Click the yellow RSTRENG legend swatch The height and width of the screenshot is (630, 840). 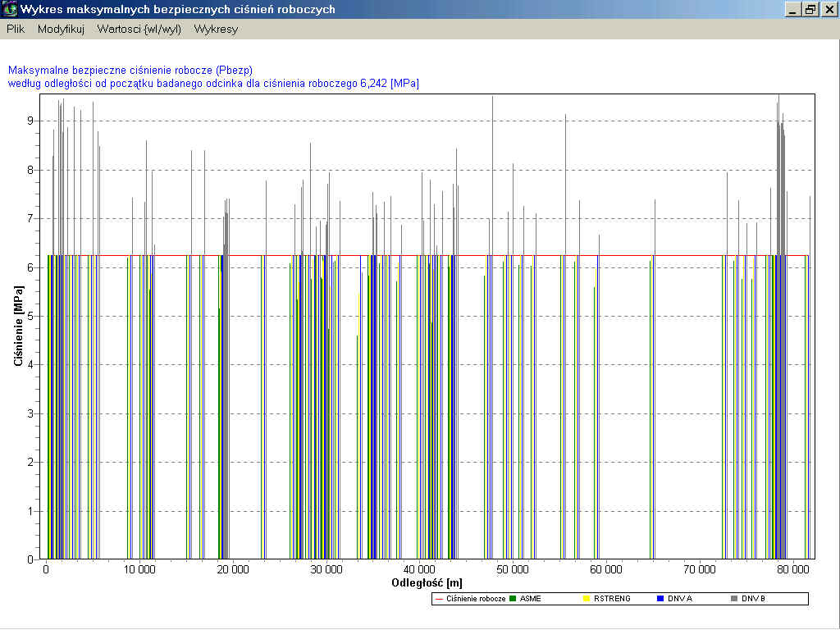587,598
